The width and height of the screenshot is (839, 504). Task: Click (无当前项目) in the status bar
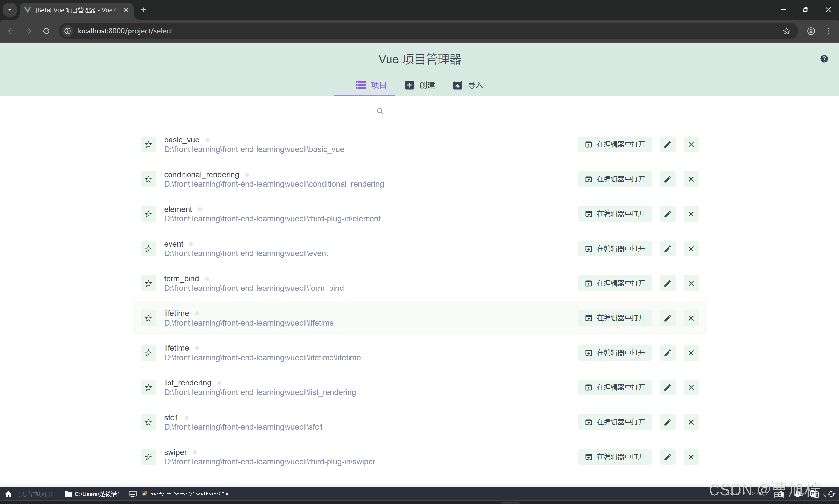35,494
